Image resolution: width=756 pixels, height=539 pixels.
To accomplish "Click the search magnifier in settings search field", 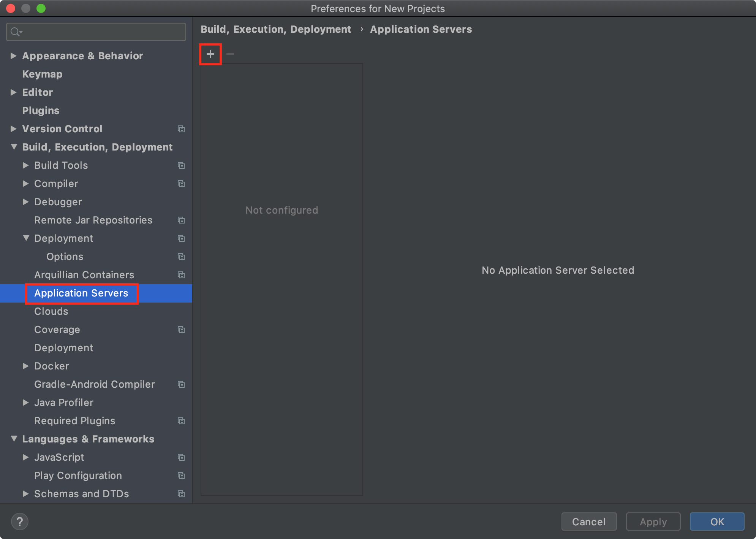I will coord(16,32).
